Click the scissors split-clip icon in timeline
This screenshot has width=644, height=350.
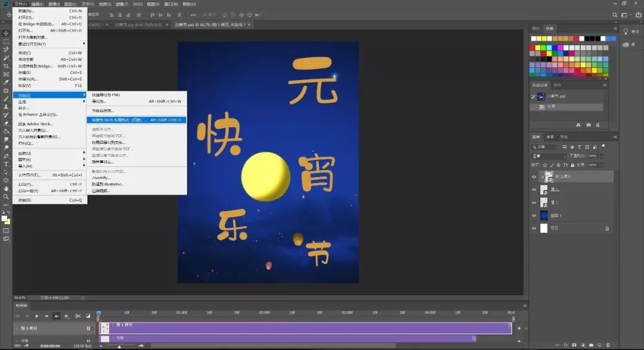(78, 316)
